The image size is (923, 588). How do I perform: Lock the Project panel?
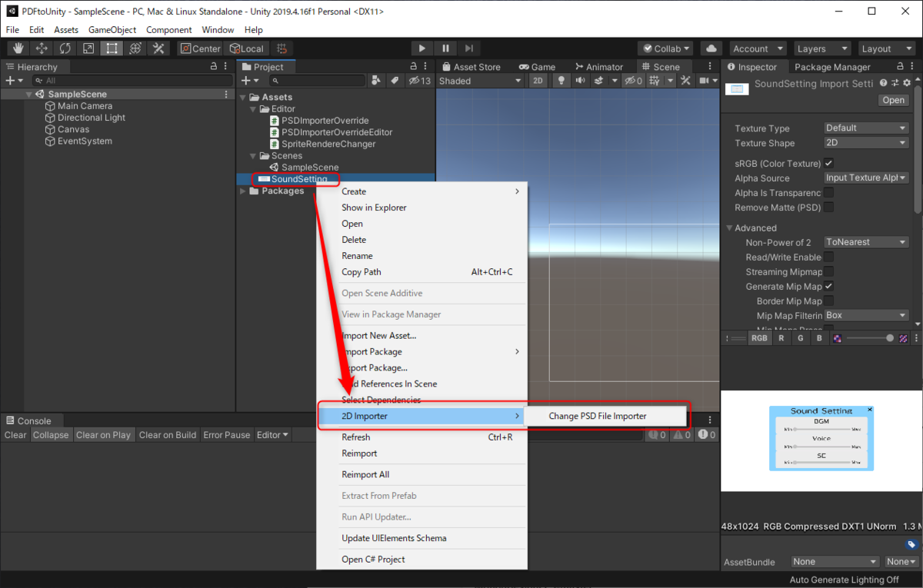point(414,67)
